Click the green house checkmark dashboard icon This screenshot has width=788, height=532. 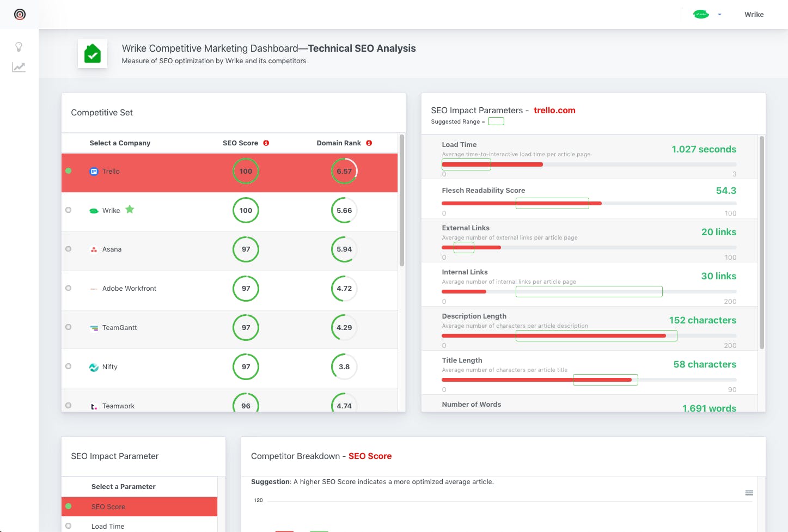[93, 53]
